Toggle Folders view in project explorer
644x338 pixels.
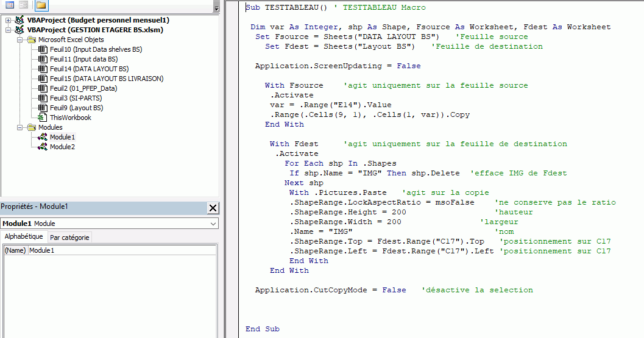[x=41, y=5]
